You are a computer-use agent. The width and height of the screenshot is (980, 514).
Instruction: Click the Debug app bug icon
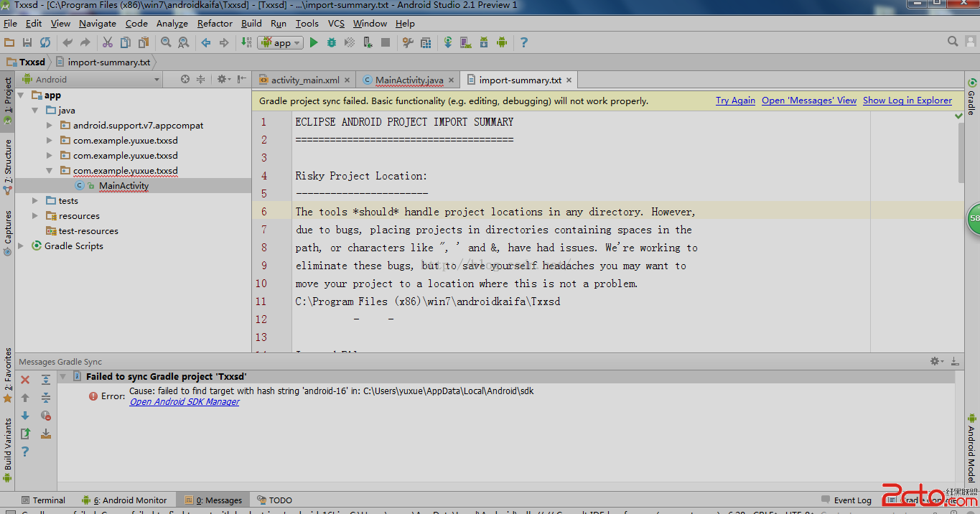332,43
